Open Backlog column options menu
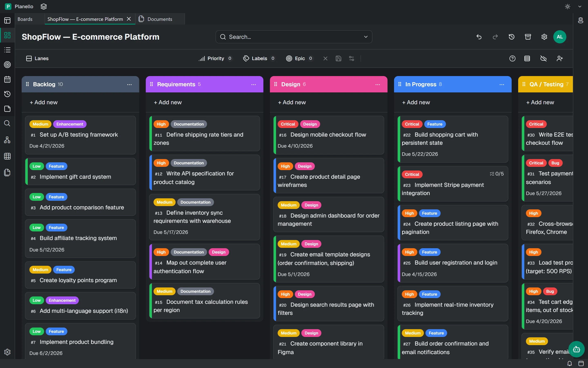This screenshot has height=368, width=588. click(129, 84)
